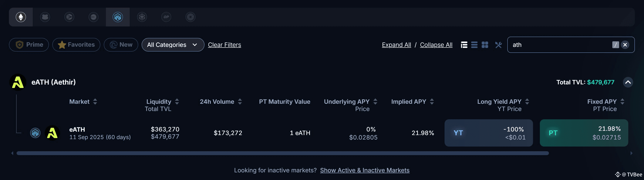Sort by Implied APY column arrows
This screenshot has height=180, width=644.
[432, 102]
